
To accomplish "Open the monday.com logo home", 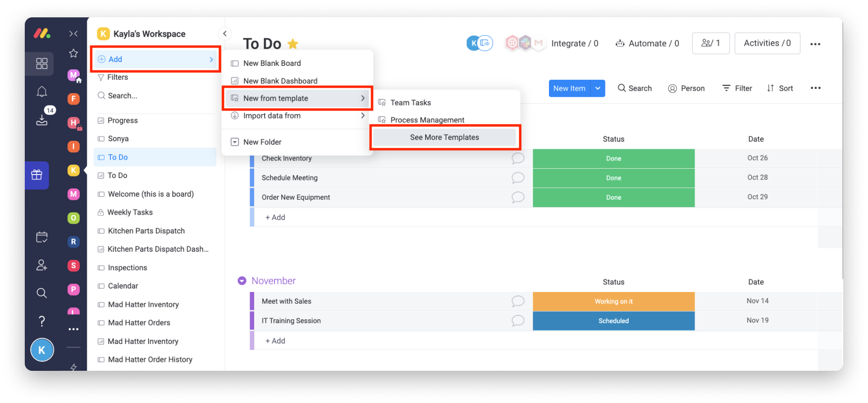I will (x=42, y=33).
